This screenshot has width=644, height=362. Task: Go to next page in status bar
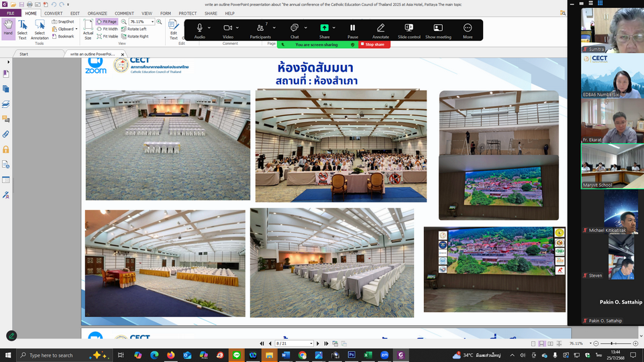318,343
